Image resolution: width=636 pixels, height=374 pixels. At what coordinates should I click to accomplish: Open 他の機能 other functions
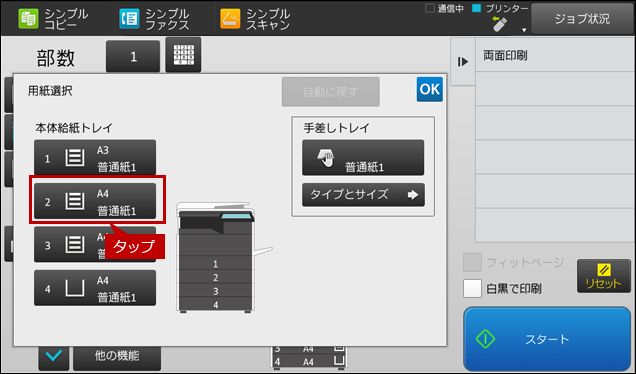[117, 357]
